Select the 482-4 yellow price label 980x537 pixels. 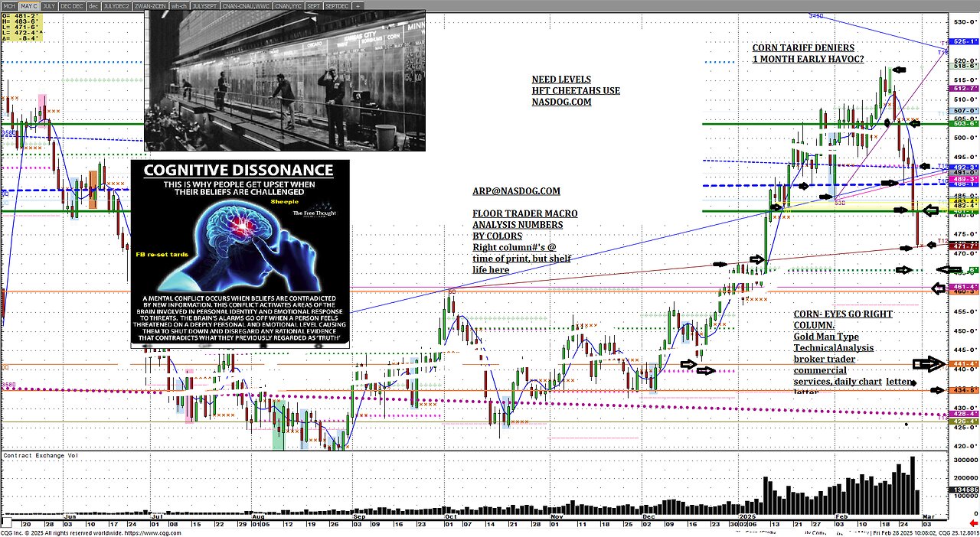[964, 205]
